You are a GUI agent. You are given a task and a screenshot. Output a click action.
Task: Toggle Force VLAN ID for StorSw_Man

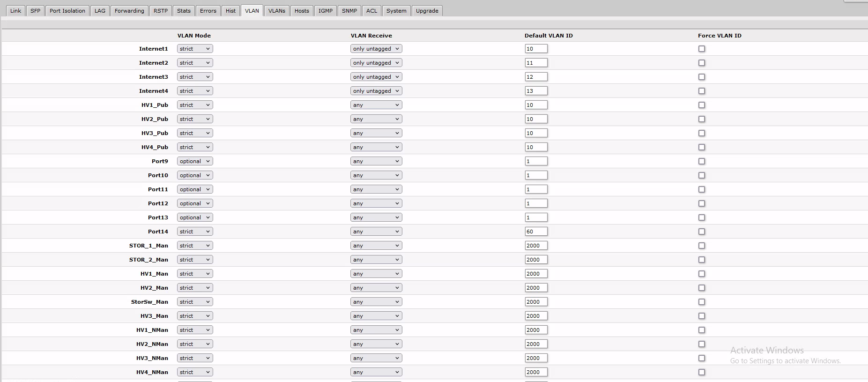tap(702, 302)
